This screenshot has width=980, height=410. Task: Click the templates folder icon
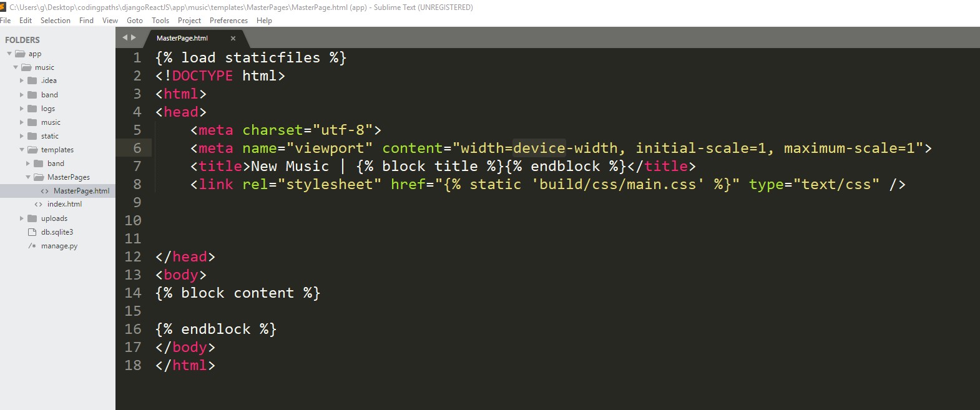point(32,150)
